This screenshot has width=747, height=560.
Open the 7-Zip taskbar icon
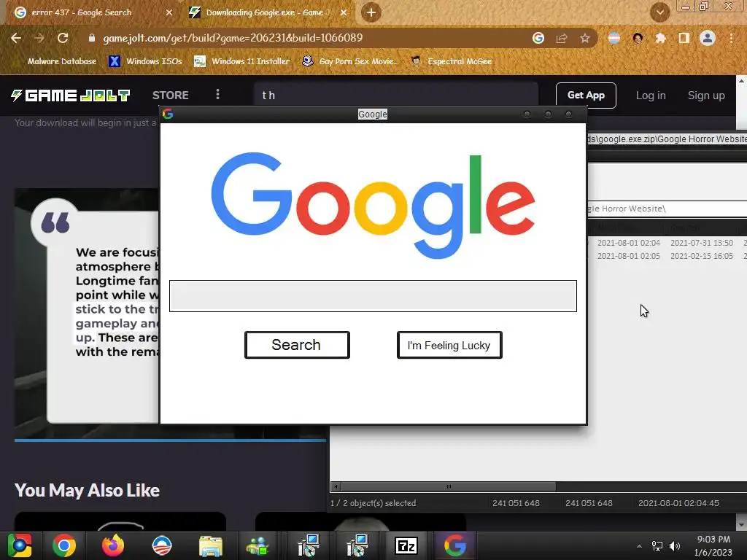tap(406, 545)
